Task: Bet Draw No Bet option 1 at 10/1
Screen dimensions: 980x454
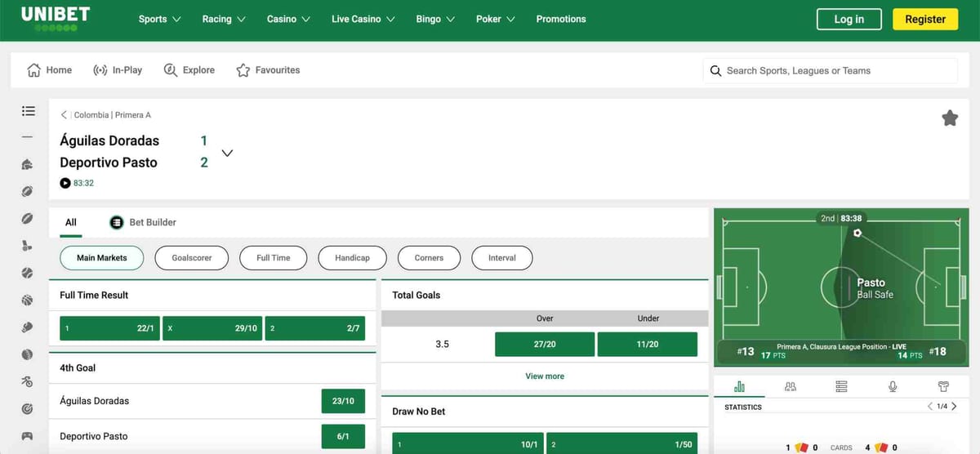Action: pyautogui.click(x=468, y=444)
